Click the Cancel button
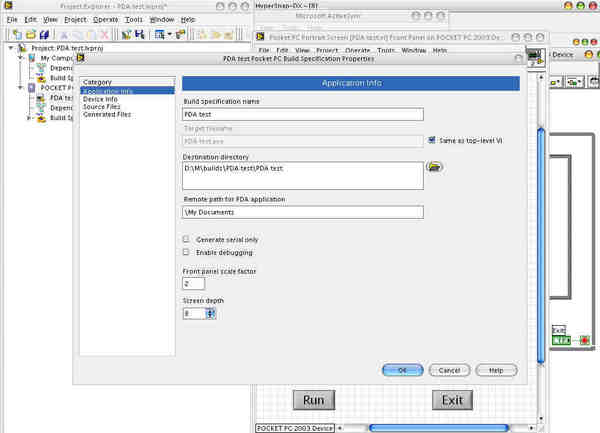Viewport: 600px width, 433px height. (x=449, y=370)
